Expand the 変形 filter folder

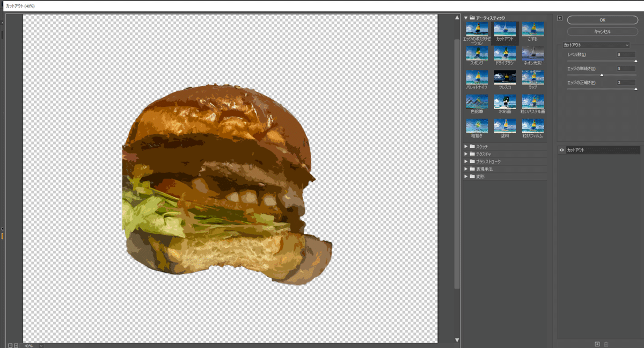(x=466, y=176)
